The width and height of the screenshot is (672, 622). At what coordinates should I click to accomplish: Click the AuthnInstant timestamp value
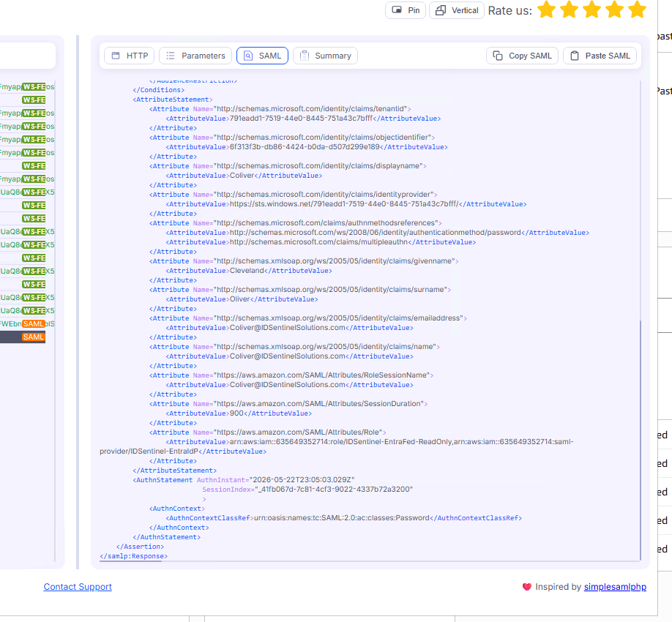click(x=302, y=480)
